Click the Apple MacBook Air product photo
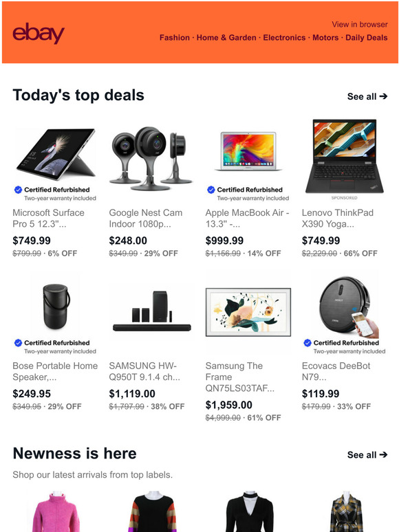 point(248,151)
